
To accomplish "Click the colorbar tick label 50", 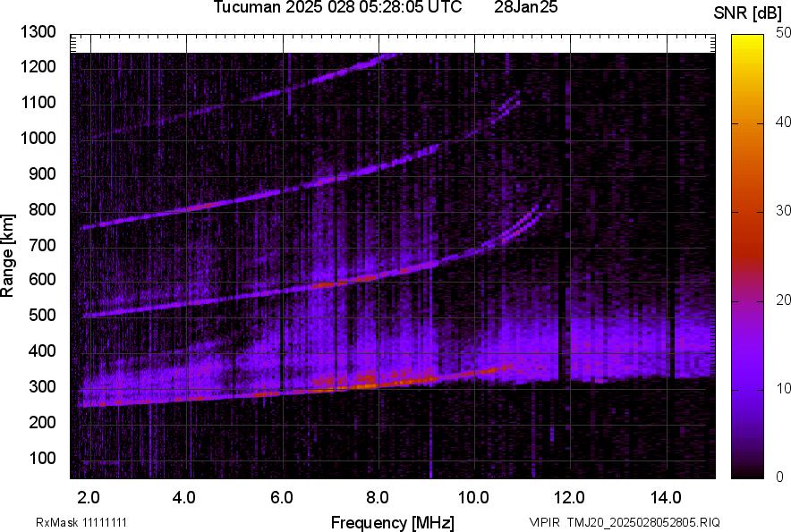I will 783,32.
